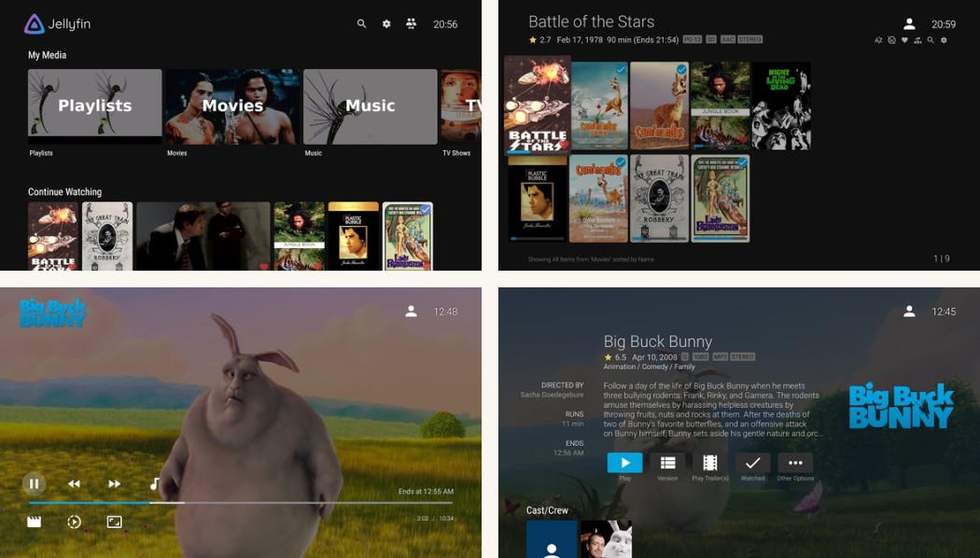The width and height of the screenshot is (980, 558).
Task: Click the small search icon in Movies grid
Action: [x=931, y=40]
